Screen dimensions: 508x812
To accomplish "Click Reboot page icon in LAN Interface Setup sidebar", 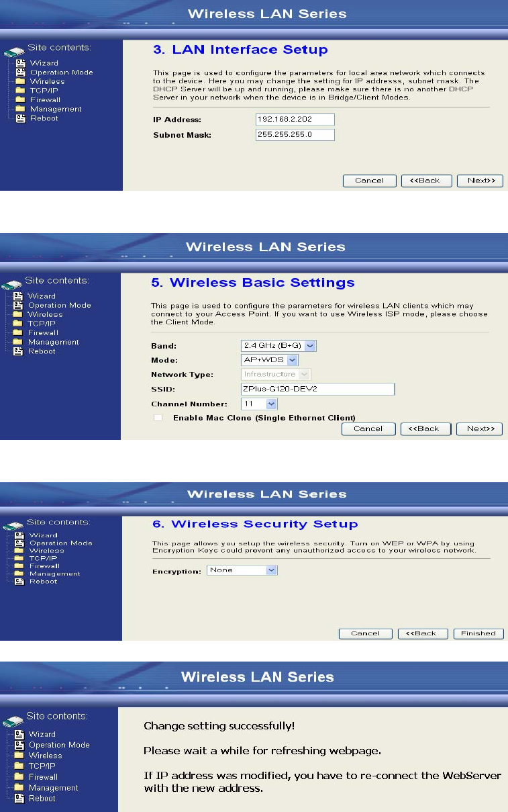I will click(x=20, y=118).
